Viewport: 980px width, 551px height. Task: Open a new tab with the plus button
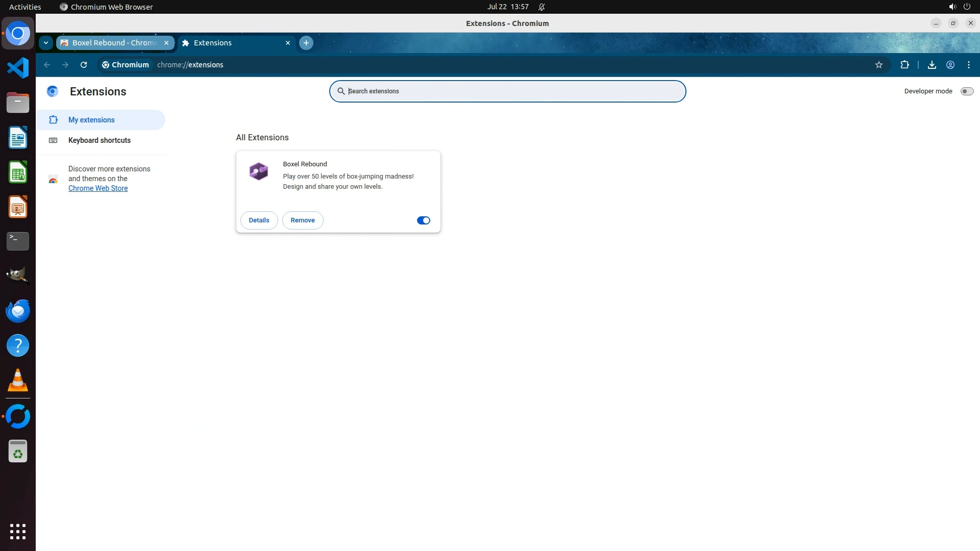[306, 43]
